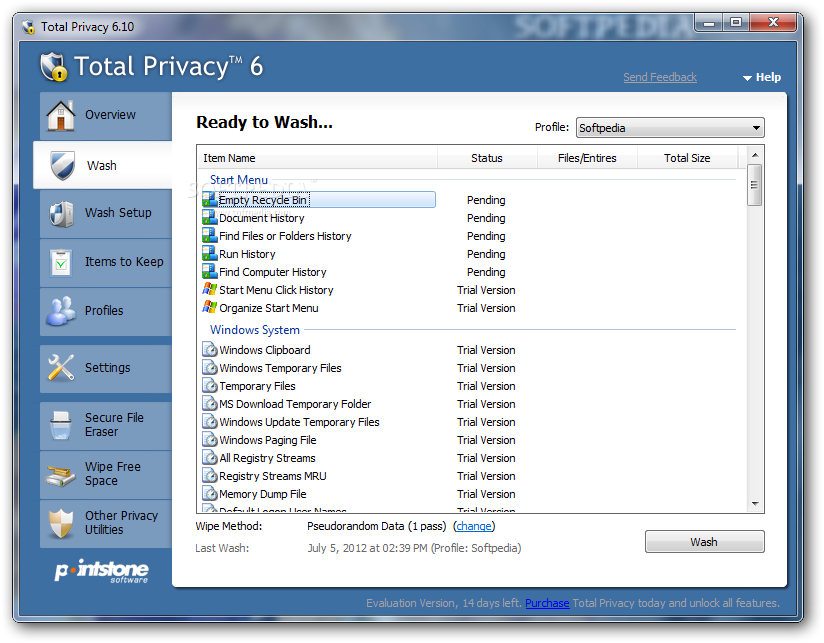
Task: Sort by the Total Size column header
Action: 687,158
